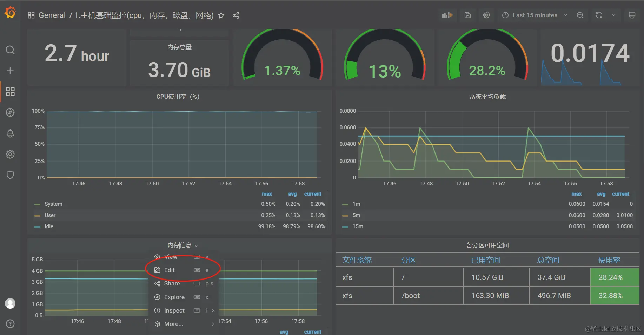
Task: Click the 28.24% usage cell
Action: click(x=615, y=277)
